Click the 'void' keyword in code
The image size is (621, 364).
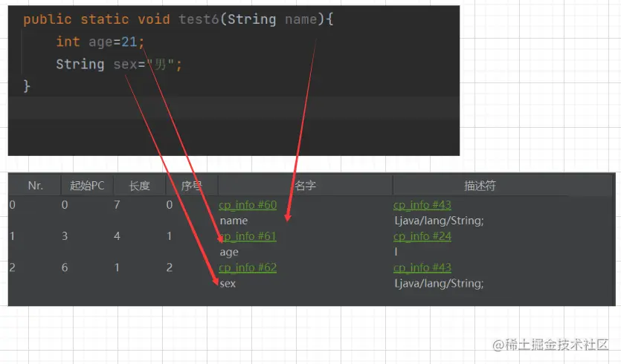(154, 19)
